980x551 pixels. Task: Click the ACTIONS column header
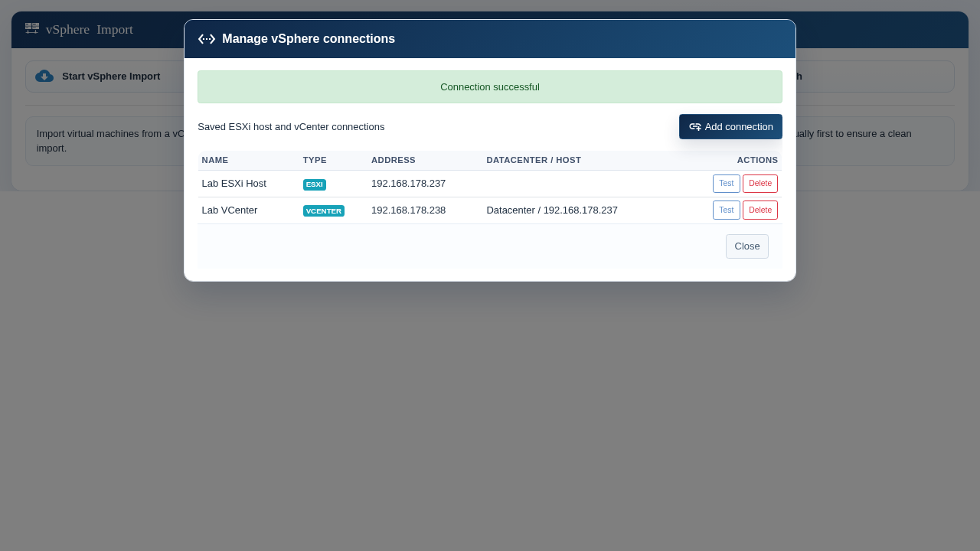click(757, 161)
